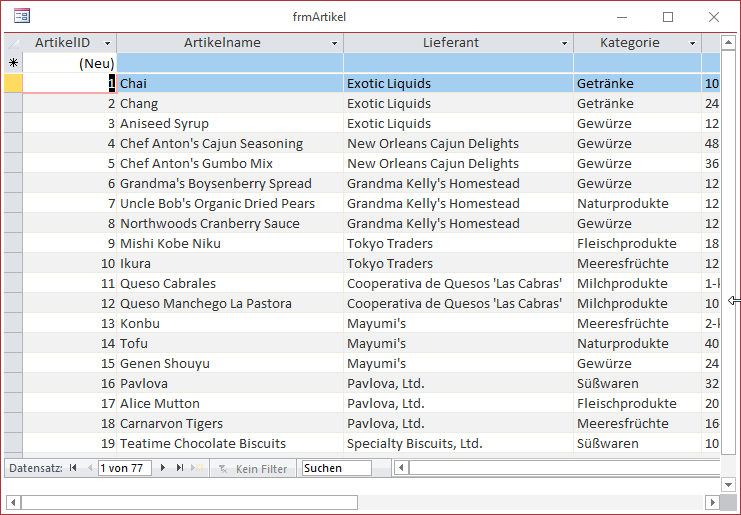
Task: Click Specialty Biscuits, Ltd. supplier cell
Action: pyautogui.click(x=458, y=443)
